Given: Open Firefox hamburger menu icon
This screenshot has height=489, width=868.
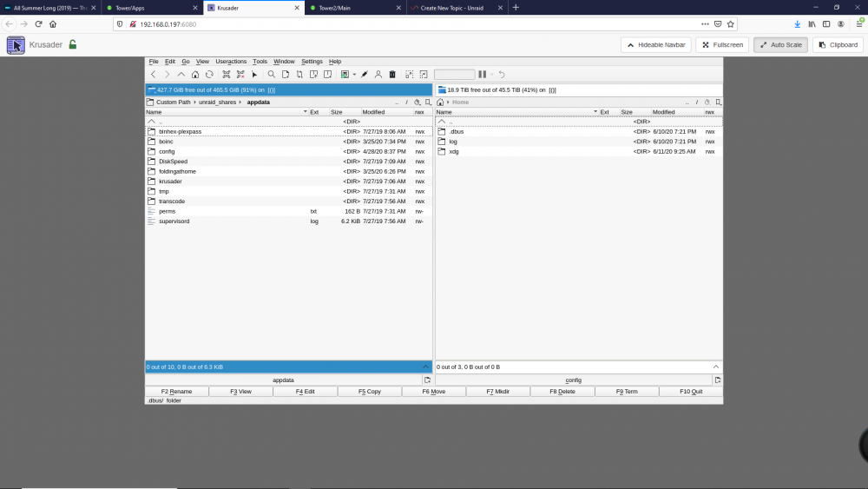Looking at the screenshot, I should point(859,23).
